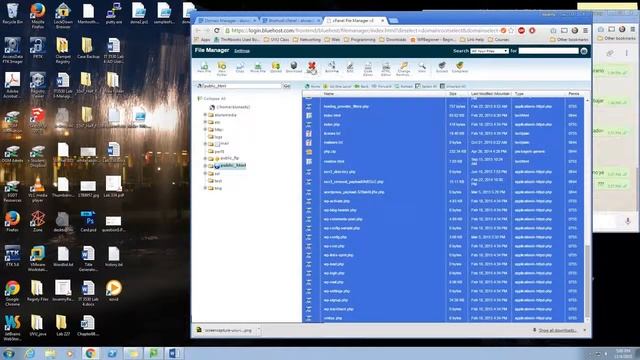Click the Reload button in File Manager

[x=404, y=86]
